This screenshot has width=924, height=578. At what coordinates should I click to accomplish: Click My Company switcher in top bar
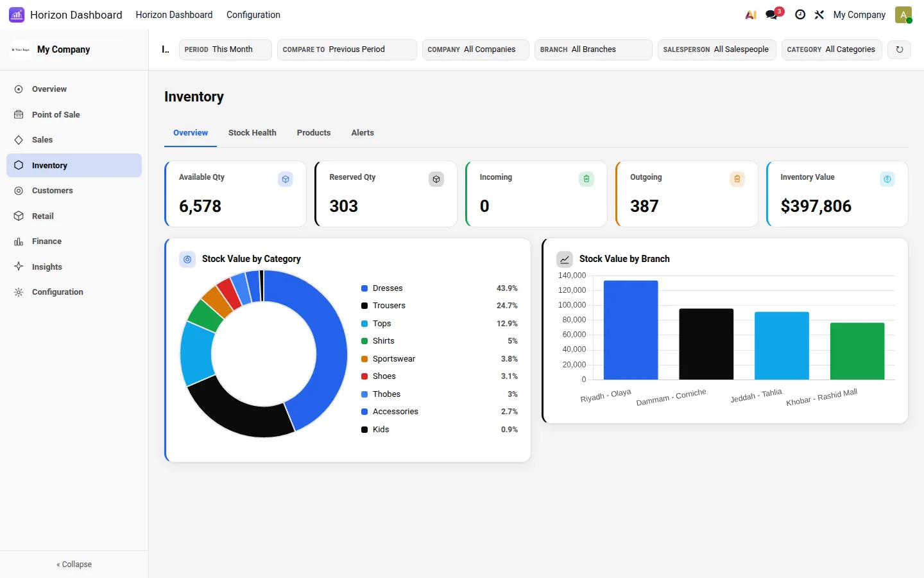click(x=859, y=15)
